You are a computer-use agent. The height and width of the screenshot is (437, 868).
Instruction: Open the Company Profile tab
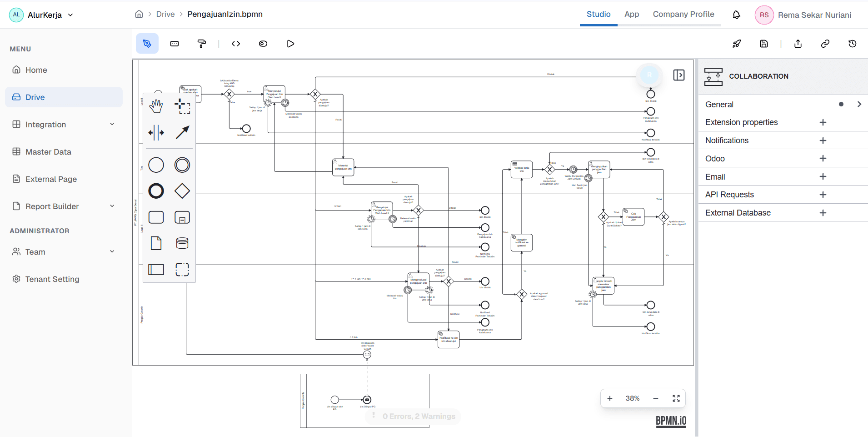683,14
